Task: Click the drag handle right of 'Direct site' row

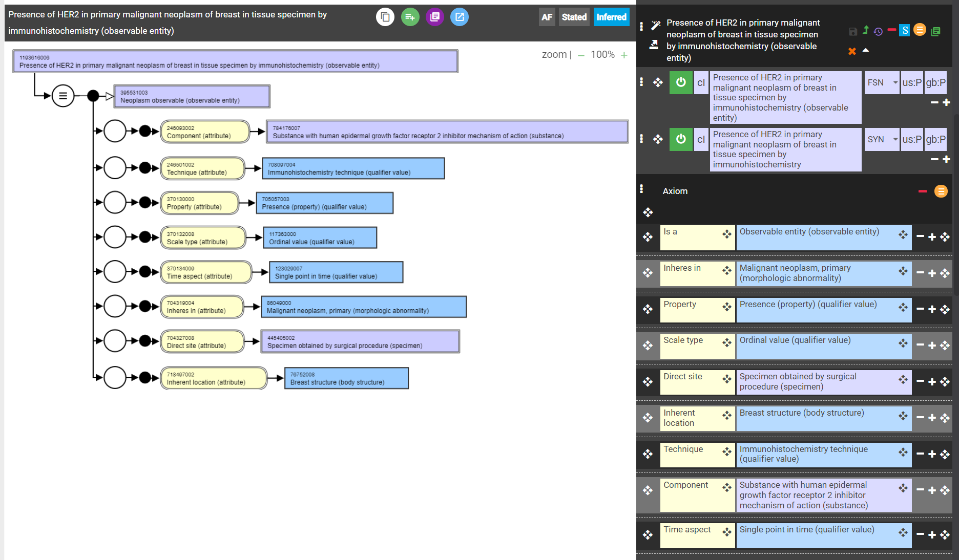Action: coord(945,381)
